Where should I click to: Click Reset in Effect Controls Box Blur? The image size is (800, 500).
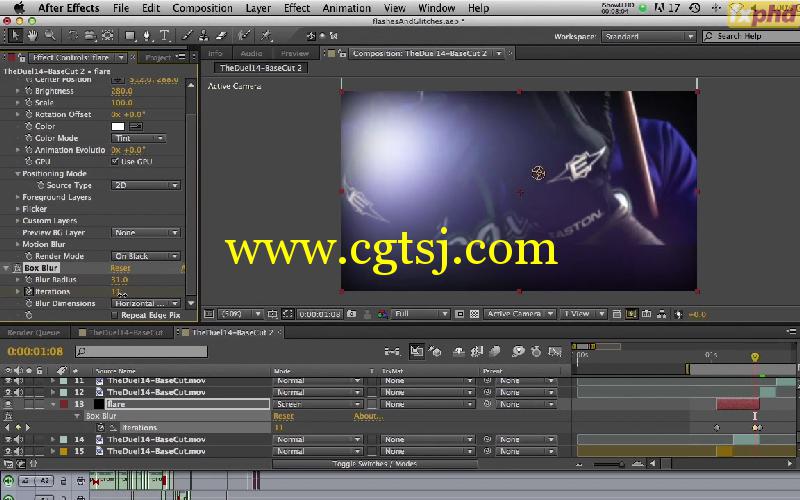point(120,268)
